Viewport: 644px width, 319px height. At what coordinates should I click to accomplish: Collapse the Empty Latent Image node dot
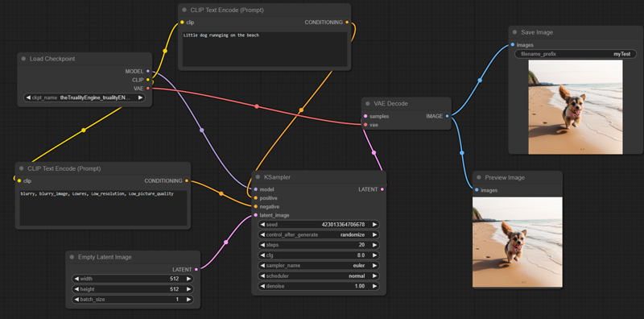pyautogui.click(x=72, y=257)
